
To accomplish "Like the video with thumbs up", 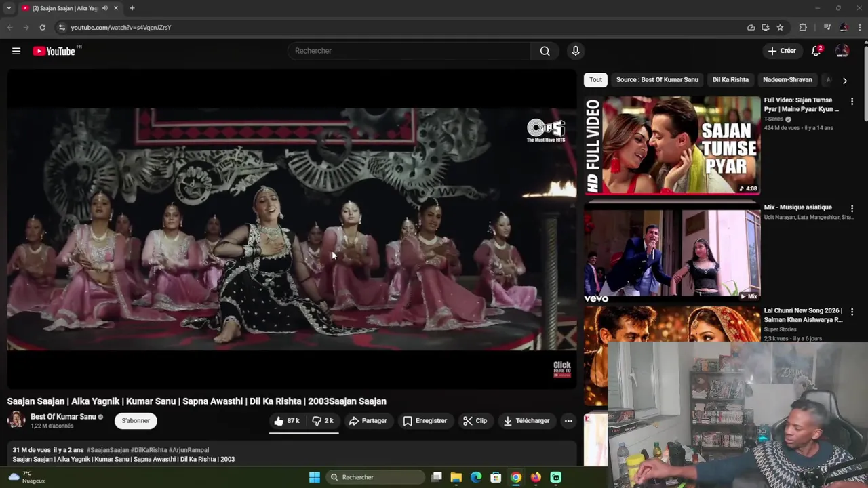I will pos(286,421).
